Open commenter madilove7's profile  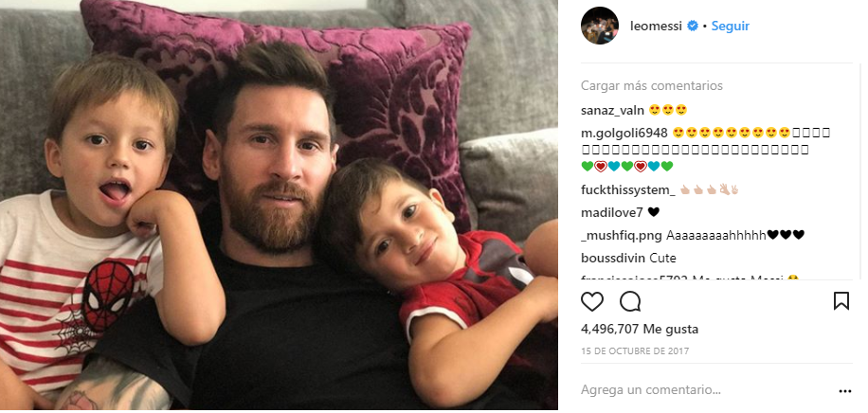coord(610,212)
